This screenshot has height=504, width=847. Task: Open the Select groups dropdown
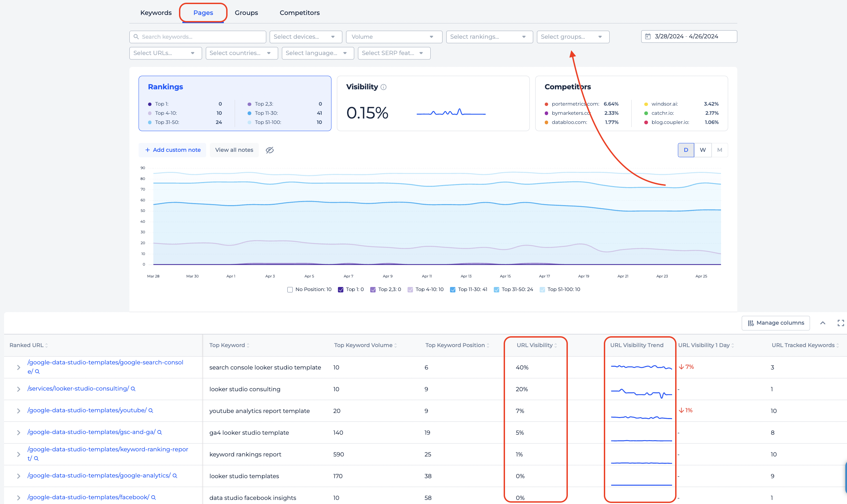573,37
